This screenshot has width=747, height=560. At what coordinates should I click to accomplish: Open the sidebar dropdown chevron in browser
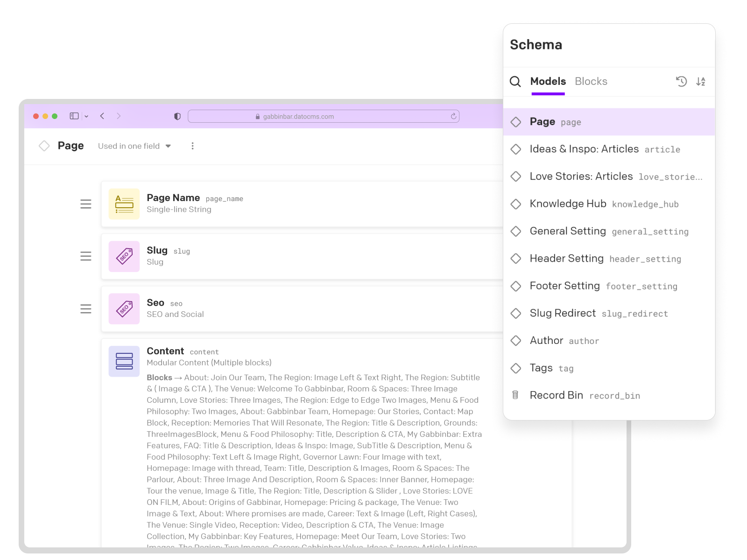pyautogui.click(x=86, y=116)
